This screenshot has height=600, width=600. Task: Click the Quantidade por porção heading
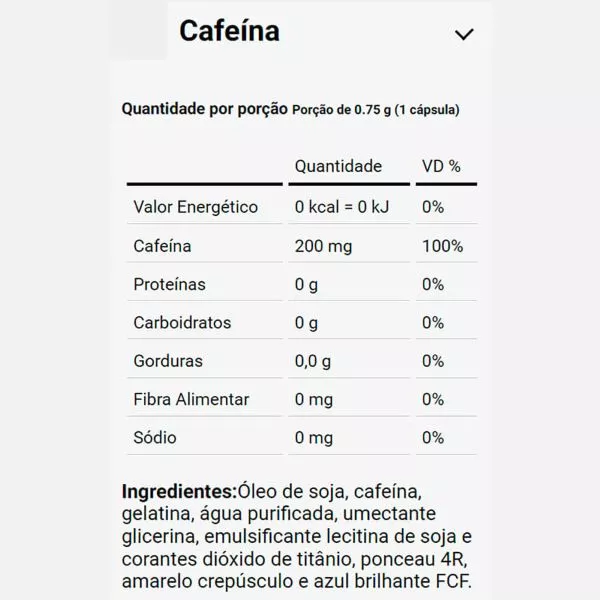tap(205, 109)
